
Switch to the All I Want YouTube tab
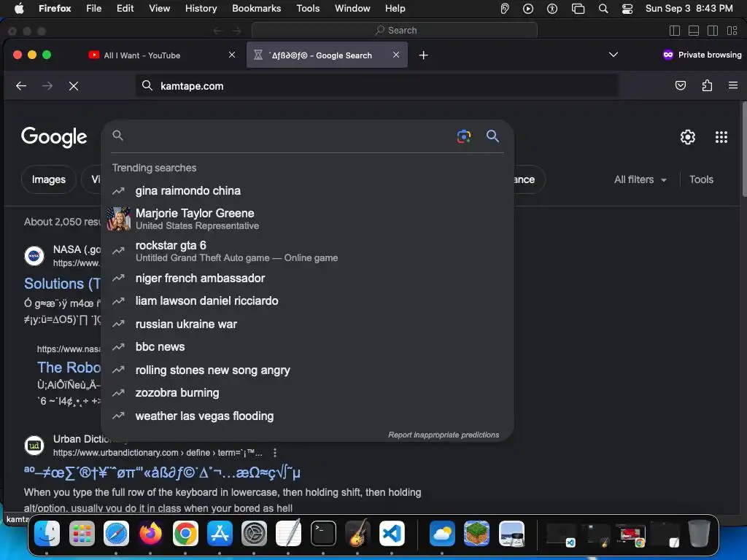click(162, 55)
